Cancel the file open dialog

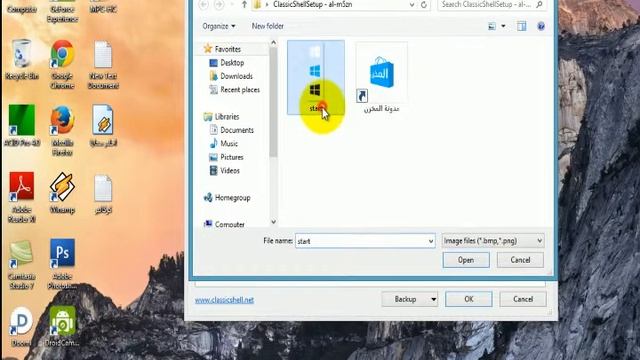(520, 260)
